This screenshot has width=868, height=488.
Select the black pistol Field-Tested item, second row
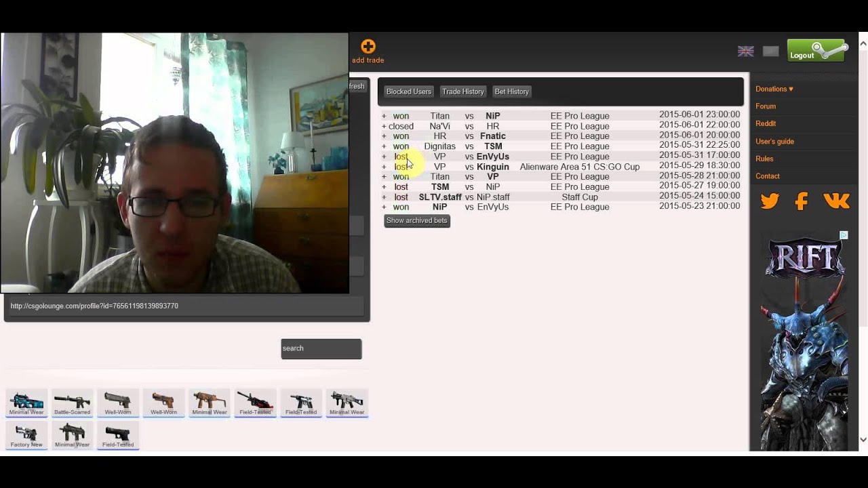(118, 435)
